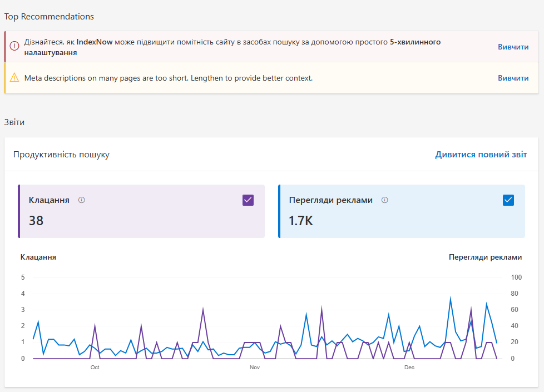Click Вивчити link for the IndexNow recommendation
The height and width of the screenshot is (392, 544).
click(513, 47)
